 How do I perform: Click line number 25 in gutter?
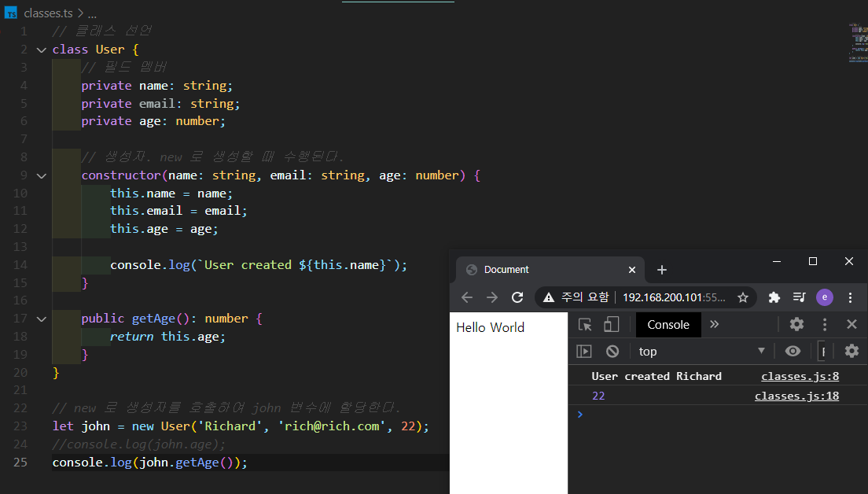point(20,462)
